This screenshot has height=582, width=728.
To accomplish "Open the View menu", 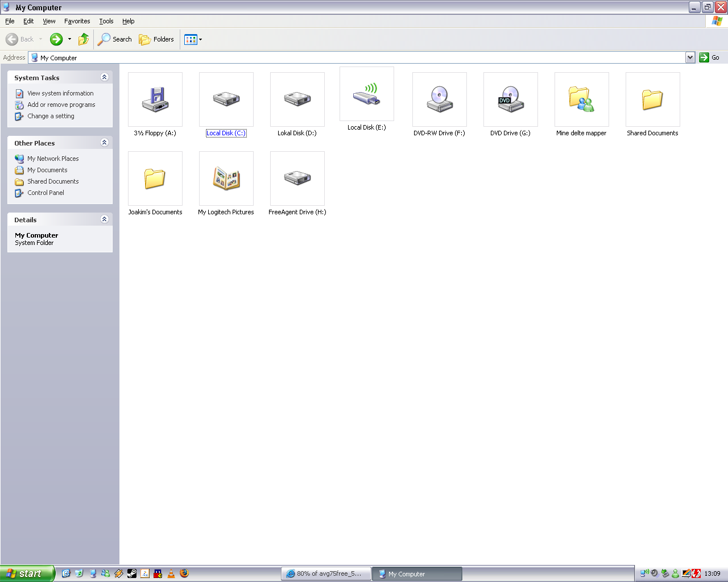I will pyautogui.click(x=49, y=21).
